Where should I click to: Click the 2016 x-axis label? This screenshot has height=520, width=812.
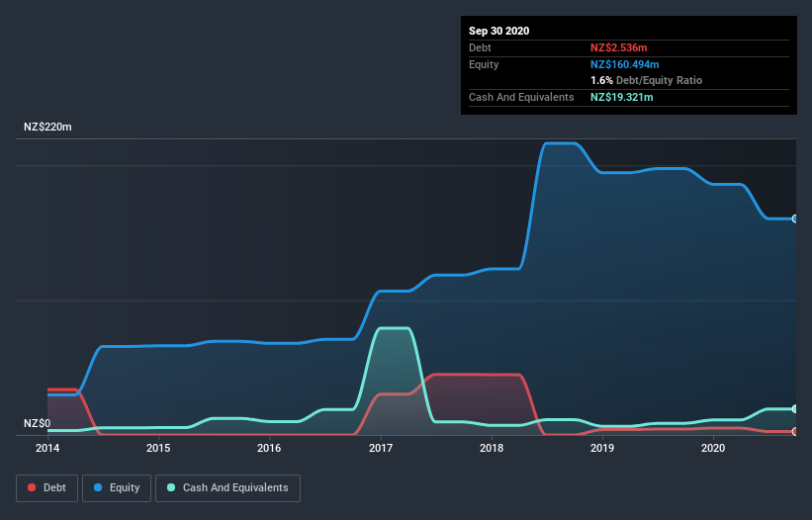(x=269, y=448)
